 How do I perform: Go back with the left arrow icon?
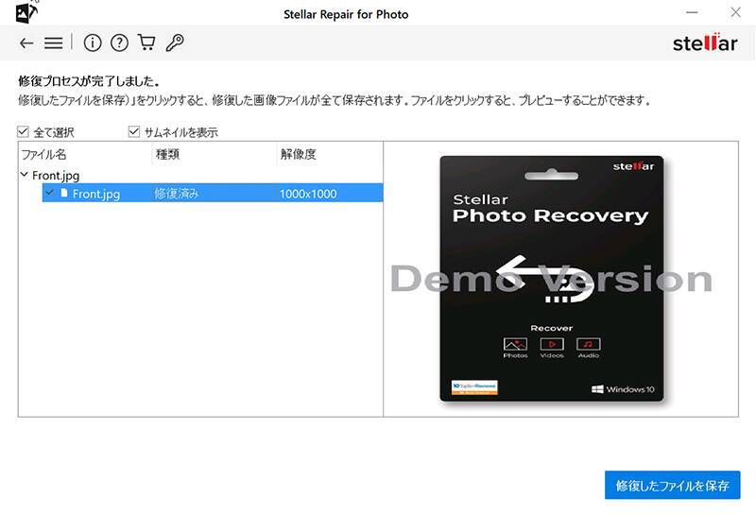point(26,43)
